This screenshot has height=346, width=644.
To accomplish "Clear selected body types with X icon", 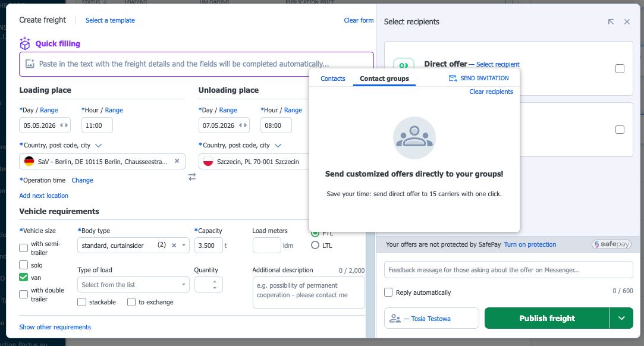I will 174,245.
